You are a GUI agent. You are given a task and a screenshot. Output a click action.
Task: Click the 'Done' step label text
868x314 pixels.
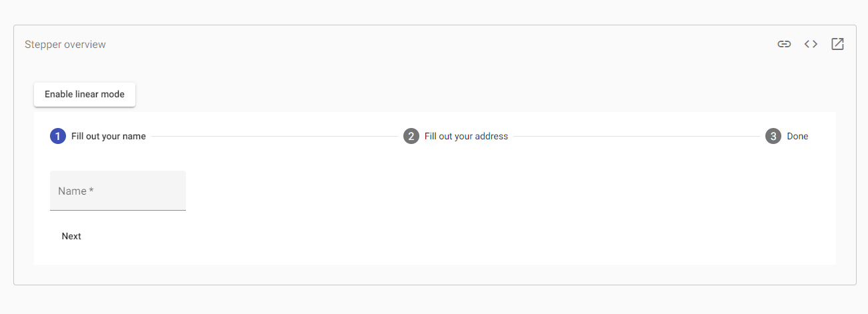(x=797, y=136)
